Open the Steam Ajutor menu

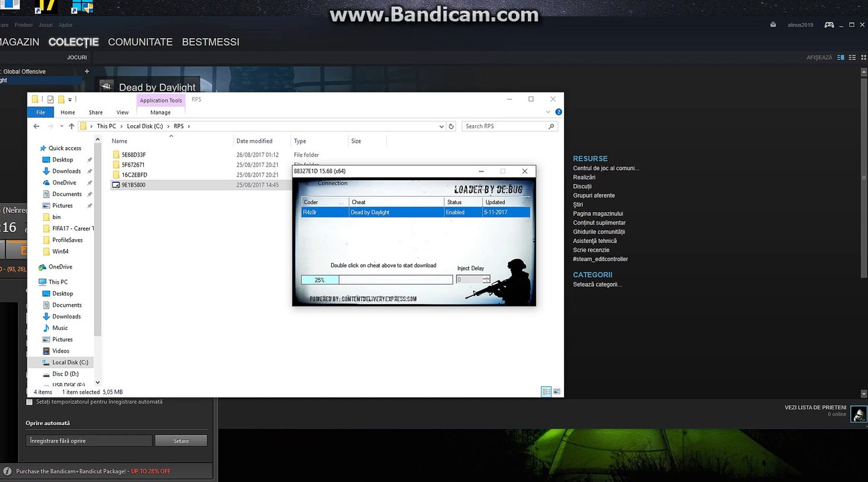tap(66, 25)
